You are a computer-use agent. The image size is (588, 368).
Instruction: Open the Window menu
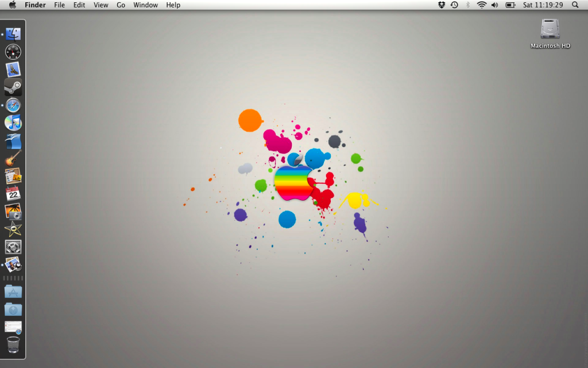(145, 5)
